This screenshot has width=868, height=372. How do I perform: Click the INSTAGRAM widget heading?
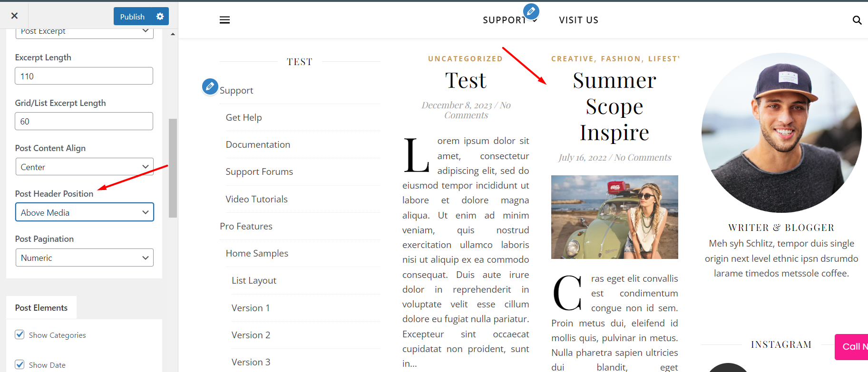[x=781, y=344]
